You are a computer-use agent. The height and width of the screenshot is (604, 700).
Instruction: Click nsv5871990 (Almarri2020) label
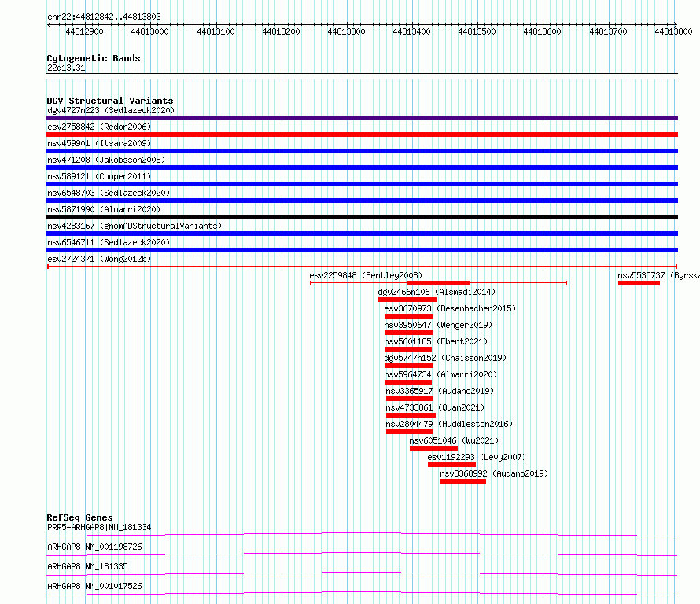pos(104,209)
